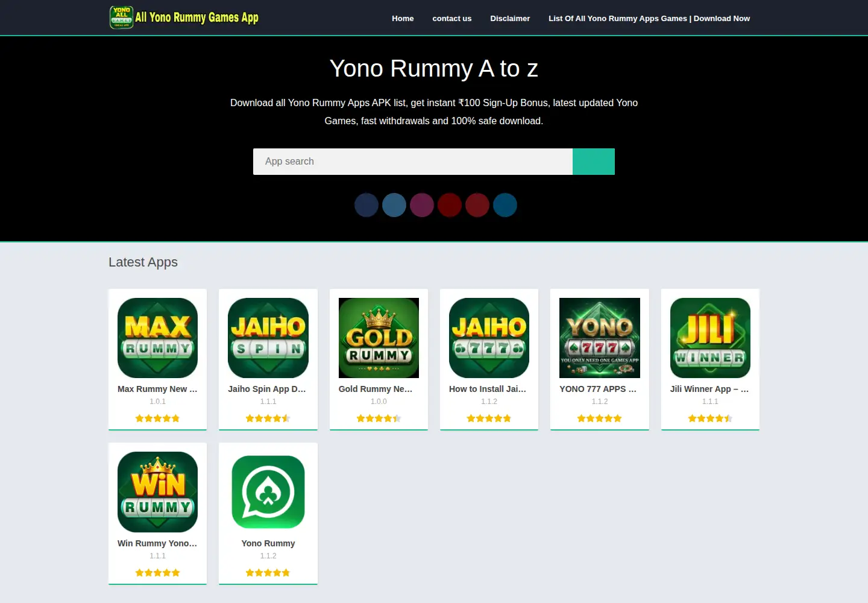Open the Win Rummy app icon

(157, 492)
